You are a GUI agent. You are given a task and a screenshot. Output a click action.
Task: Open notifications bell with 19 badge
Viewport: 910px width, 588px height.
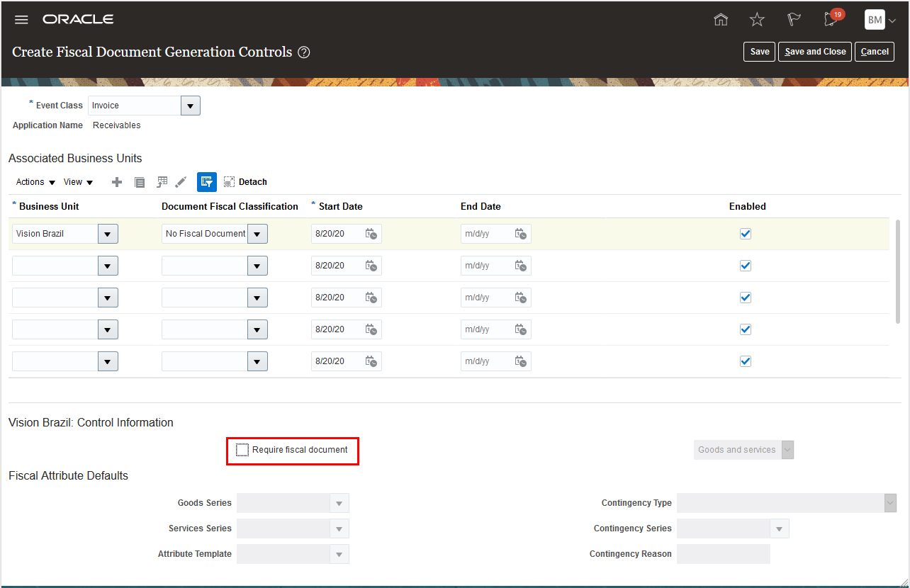(831, 20)
